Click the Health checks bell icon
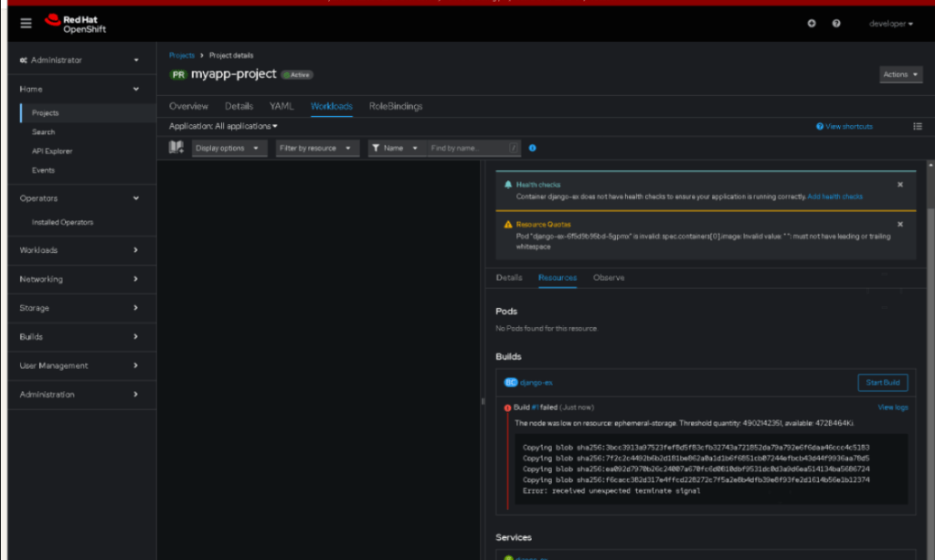Image resolution: width=935 pixels, height=560 pixels. pos(508,185)
